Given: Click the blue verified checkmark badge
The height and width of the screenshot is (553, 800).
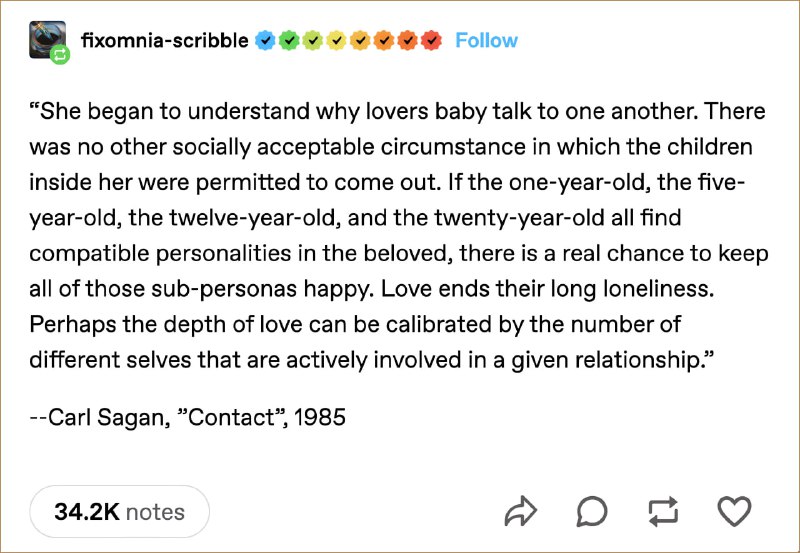Looking at the screenshot, I should [x=265, y=40].
